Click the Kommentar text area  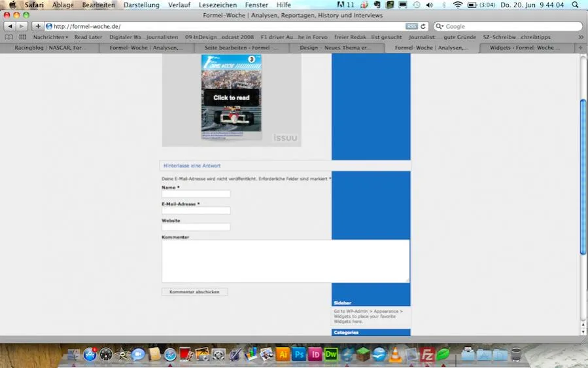point(285,261)
